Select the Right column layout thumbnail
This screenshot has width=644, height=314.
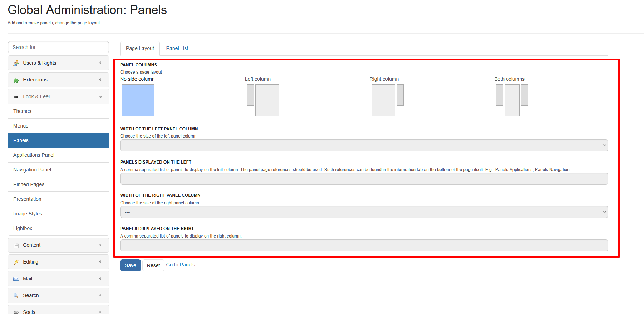388,100
